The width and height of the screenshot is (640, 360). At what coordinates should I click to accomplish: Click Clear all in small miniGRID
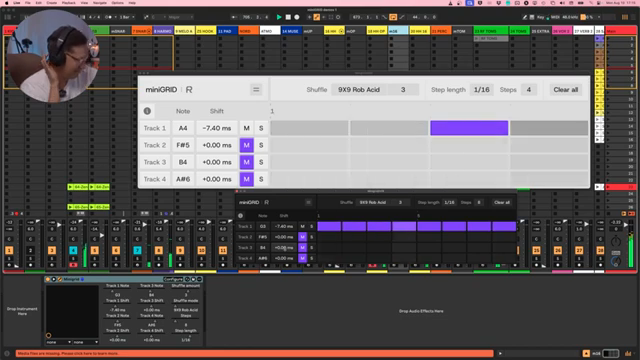pos(502,202)
